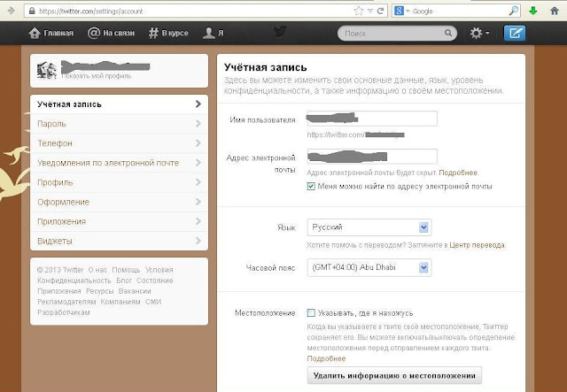Click the Twitter bird logo
This screenshot has height=392, width=567.
[x=280, y=32]
